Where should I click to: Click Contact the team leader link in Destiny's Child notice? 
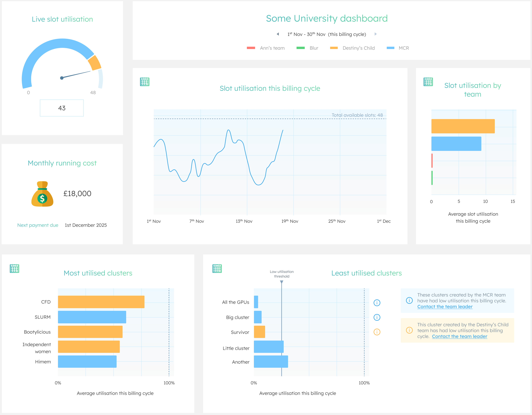point(459,336)
